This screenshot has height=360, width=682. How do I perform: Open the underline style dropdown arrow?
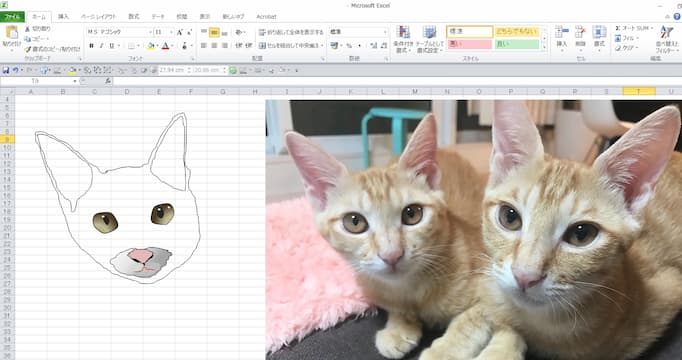click(119, 46)
